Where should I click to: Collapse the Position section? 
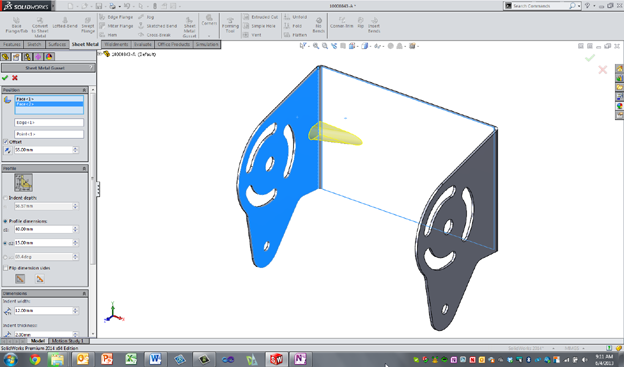pyautogui.click(x=84, y=90)
